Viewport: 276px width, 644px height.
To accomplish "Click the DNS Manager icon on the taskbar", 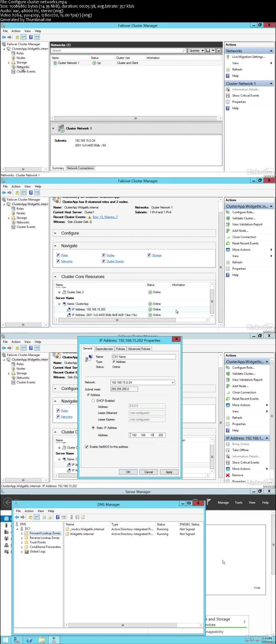I will [x=54, y=640].
